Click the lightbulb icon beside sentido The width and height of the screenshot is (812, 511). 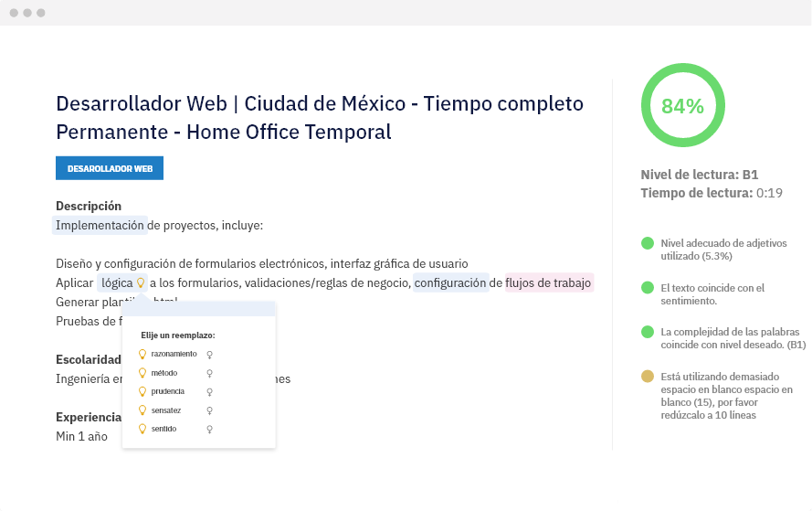142,429
